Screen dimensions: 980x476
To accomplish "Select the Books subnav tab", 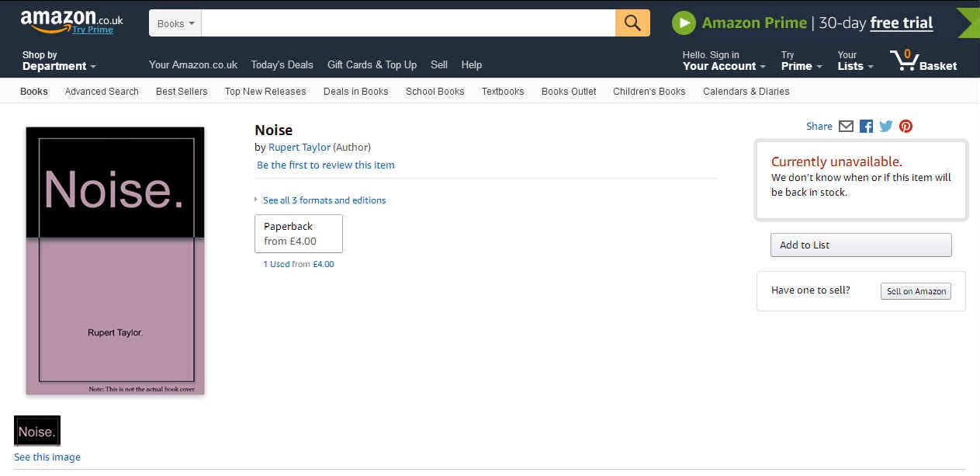I will 34,92.
